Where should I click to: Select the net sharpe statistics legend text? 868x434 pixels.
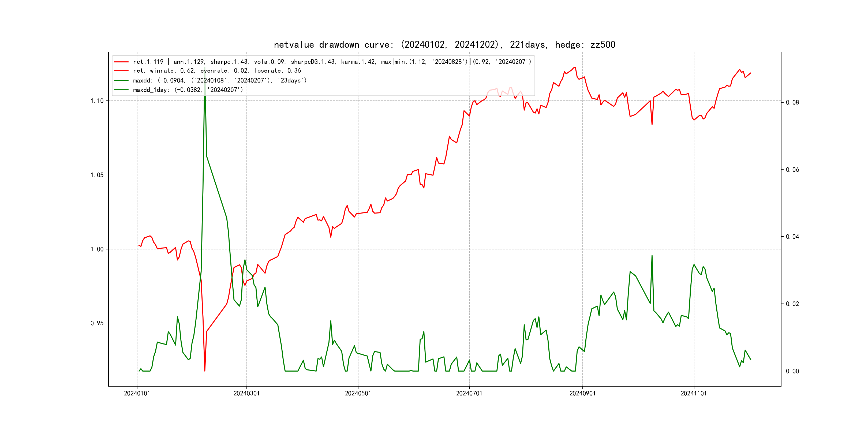332,62
